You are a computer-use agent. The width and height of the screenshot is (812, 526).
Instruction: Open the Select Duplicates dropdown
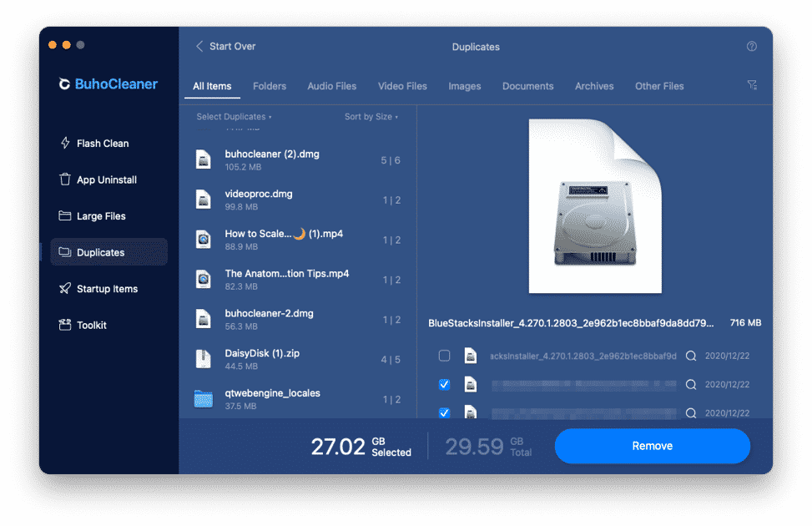233,116
